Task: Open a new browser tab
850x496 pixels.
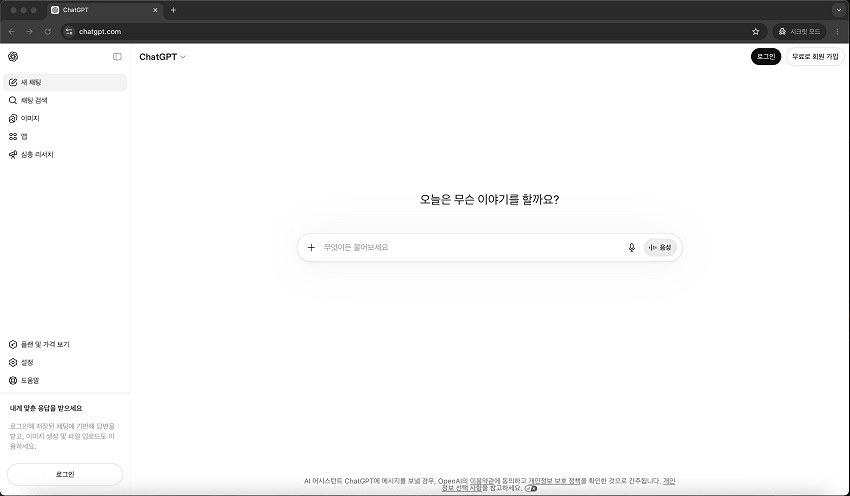Action: pyautogui.click(x=173, y=10)
